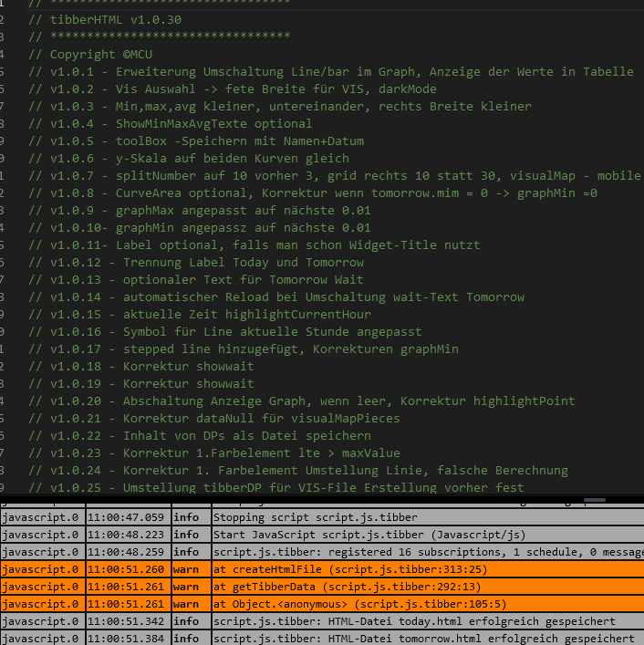This screenshot has width=644, height=645.
Task: Click the v1.0.18 Korrektur showwait line
Action: tap(141, 366)
